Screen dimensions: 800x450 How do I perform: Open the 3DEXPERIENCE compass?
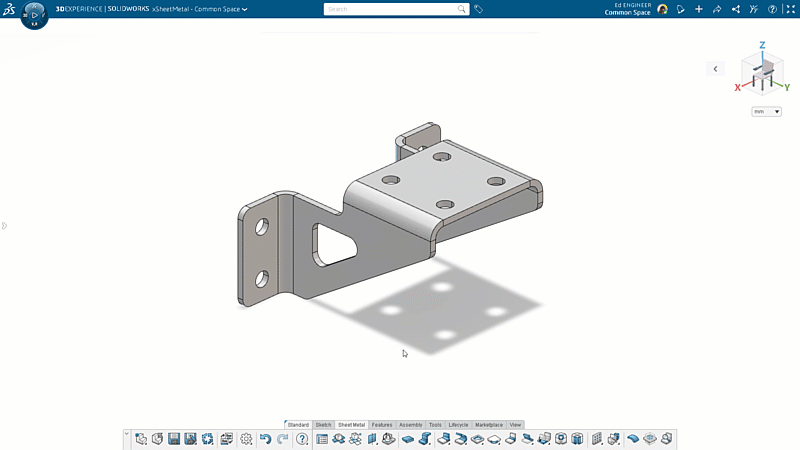coord(34,15)
